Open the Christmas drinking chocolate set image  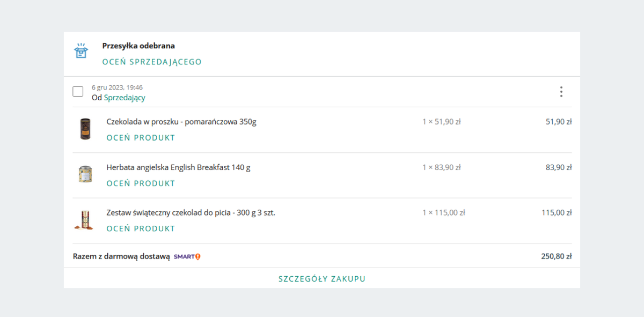84,220
